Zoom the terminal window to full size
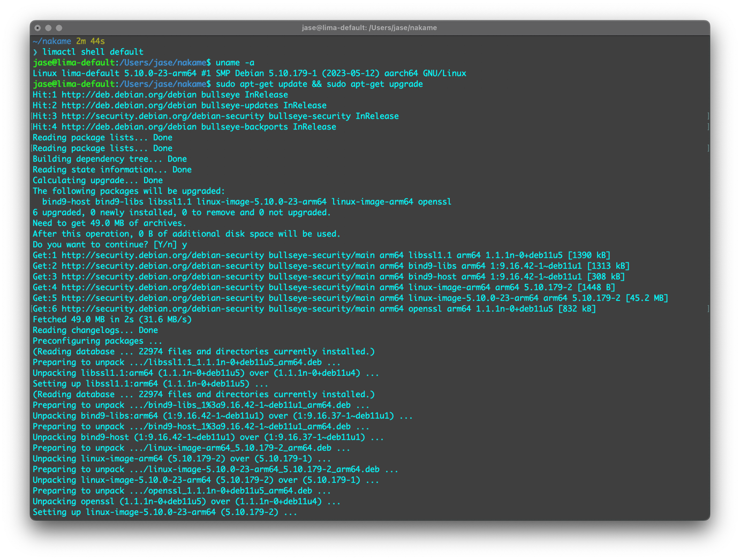The height and width of the screenshot is (560, 740). pos(59,28)
